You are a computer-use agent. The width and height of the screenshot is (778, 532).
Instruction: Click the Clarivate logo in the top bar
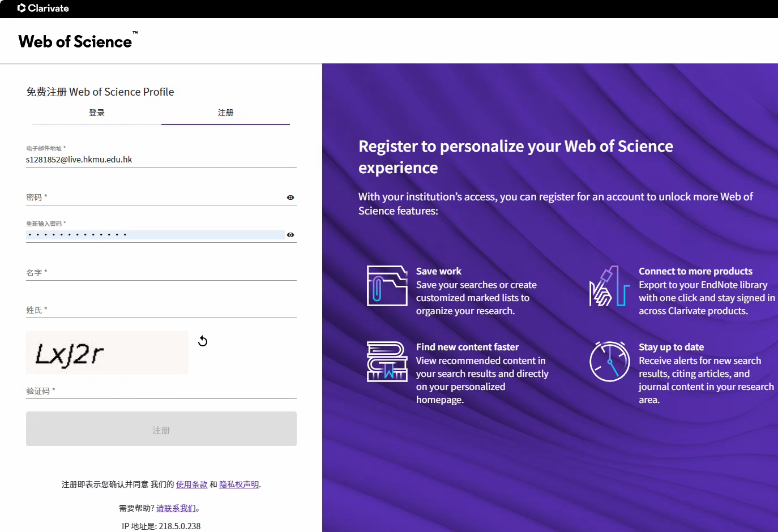(43, 8)
